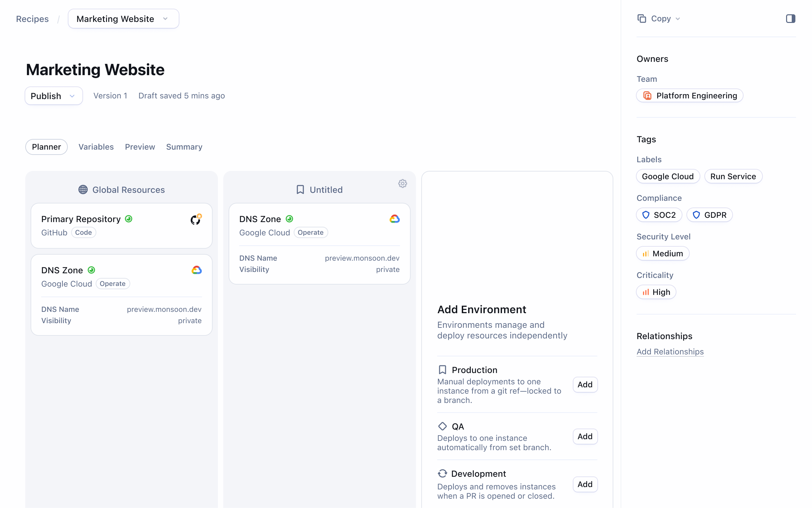Image resolution: width=812 pixels, height=508 pixels.
Task: Open DNS Zone title in Untitled column
Action: pos(260,219)
